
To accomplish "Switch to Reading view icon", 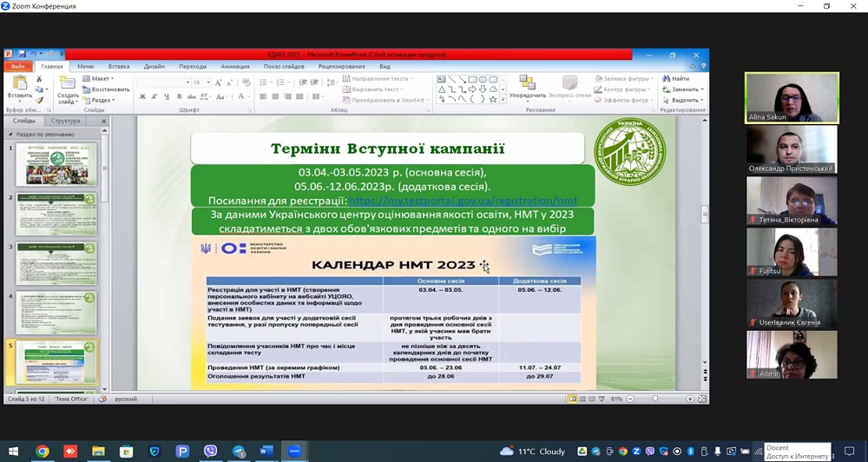I will coord(592,399).
